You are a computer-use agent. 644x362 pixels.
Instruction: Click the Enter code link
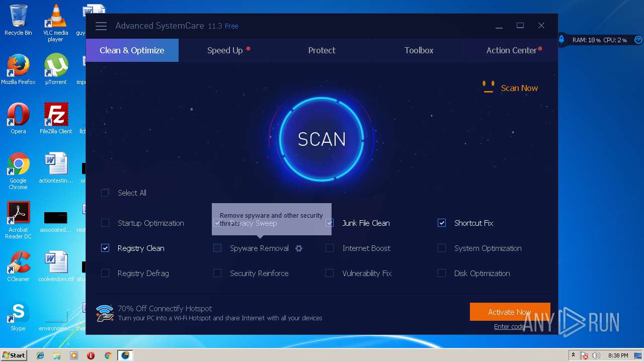pos(510,326)
